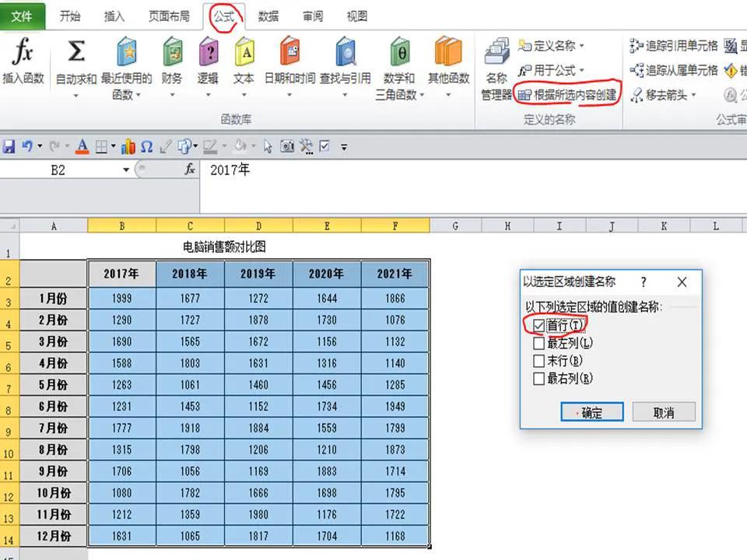Click cell containing 2019年
This screenshot has height=560, width=747.
[x=258, y=274]
